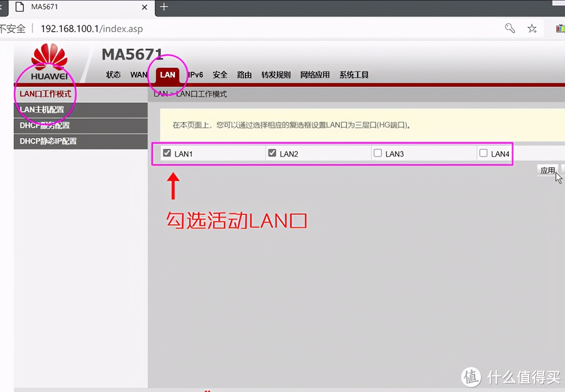Enable the LAN4 checkbox
This screenshot has height=392, width=565.
pos(483,153)
